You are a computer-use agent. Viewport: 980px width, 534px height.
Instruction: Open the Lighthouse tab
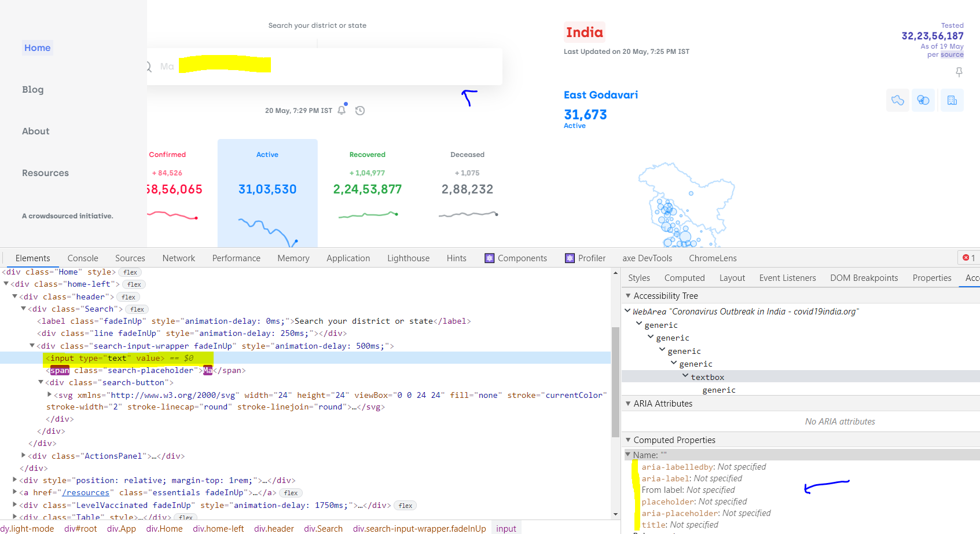(409, 258)
